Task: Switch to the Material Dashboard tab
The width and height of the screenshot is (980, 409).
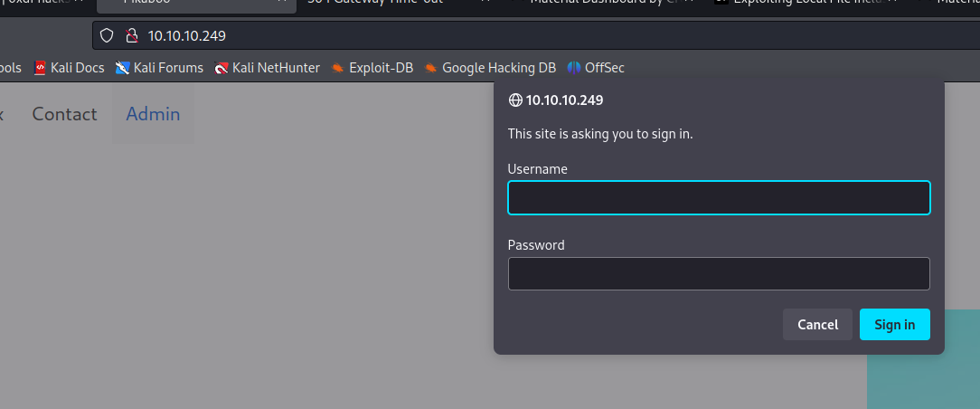Action: coord(597,3)
